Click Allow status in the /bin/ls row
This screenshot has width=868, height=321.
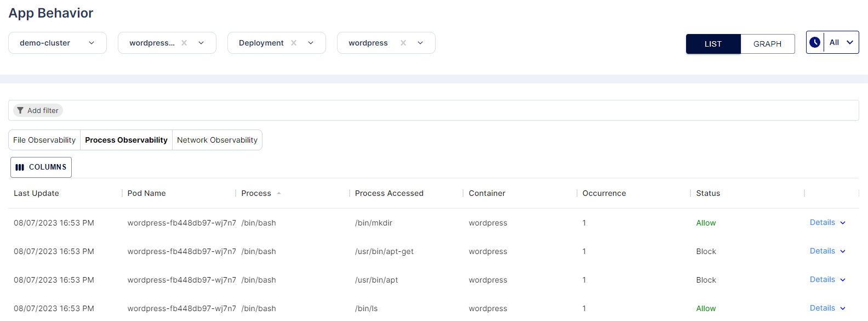[x=706, y=308]
